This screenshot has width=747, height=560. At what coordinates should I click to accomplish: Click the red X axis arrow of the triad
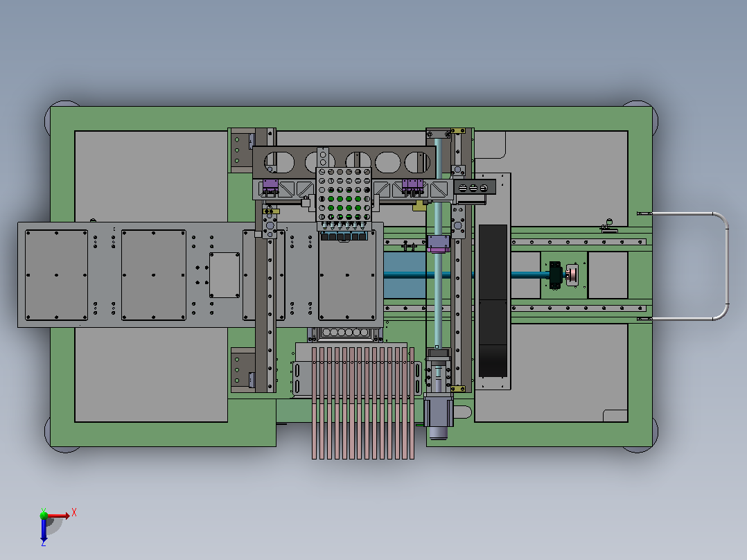(59, 516)
